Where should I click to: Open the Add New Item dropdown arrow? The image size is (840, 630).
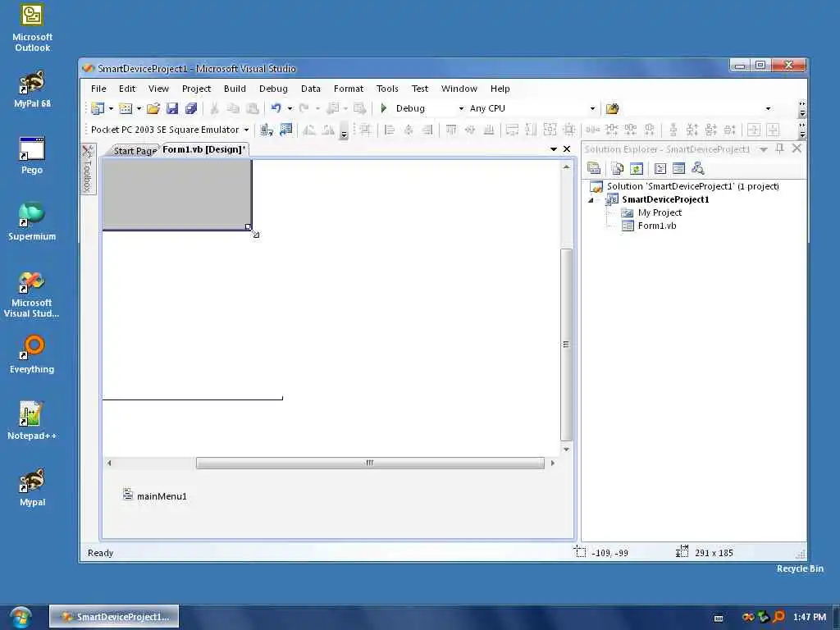tap(139, 109)
